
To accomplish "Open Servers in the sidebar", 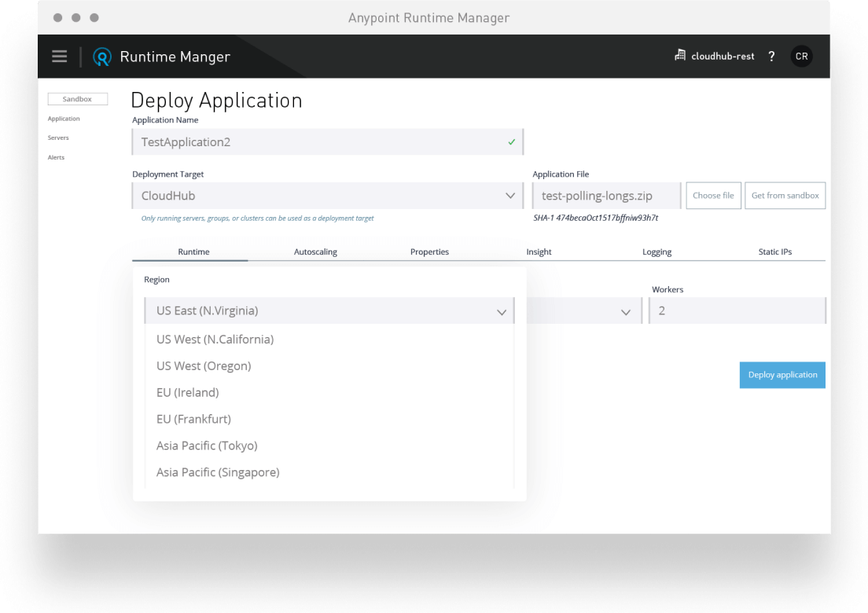I will (58, 138).
